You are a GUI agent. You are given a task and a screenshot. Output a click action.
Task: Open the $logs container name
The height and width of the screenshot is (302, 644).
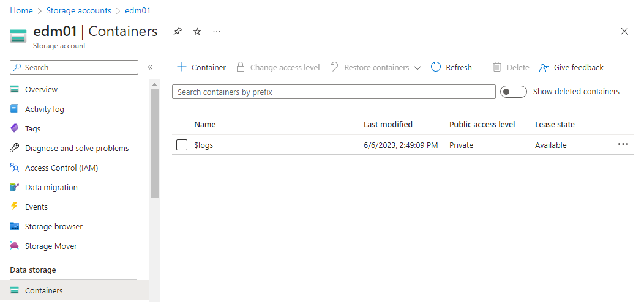204,145
